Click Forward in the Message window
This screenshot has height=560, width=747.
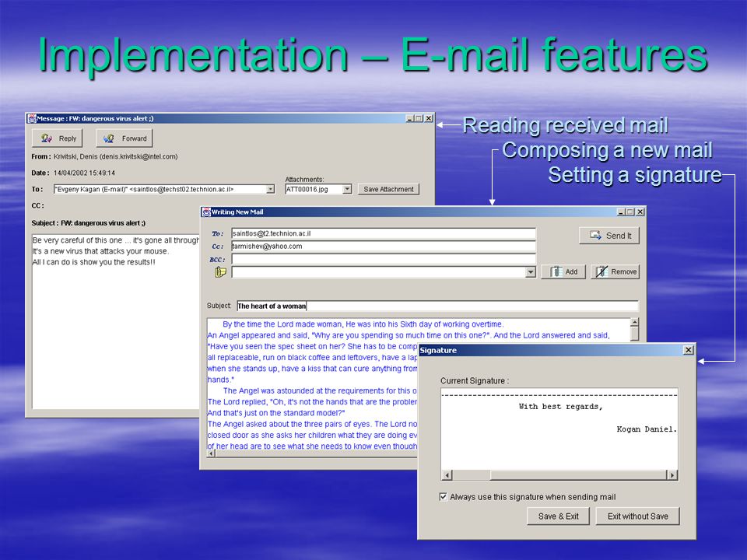tap(124, 138)
